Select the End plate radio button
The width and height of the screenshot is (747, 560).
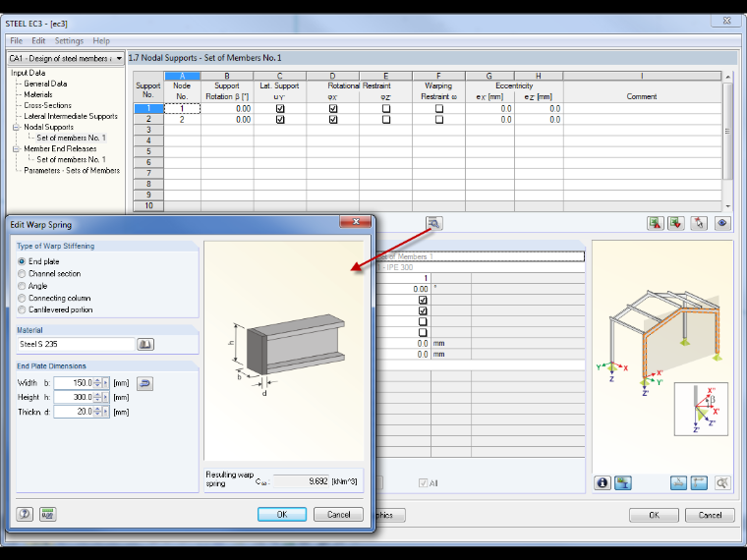pyautogui.click(x=22, y=261)
